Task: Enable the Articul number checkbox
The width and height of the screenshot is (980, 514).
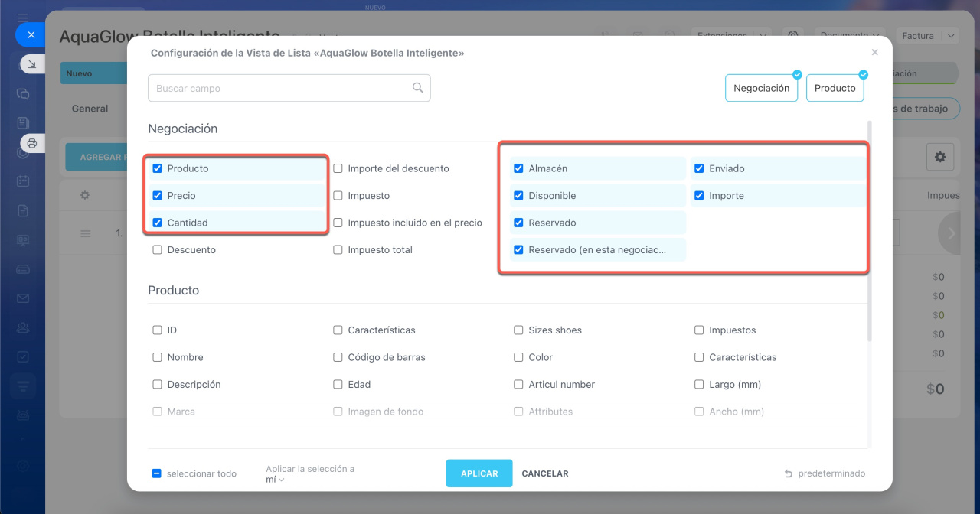Action: point(518,384)
